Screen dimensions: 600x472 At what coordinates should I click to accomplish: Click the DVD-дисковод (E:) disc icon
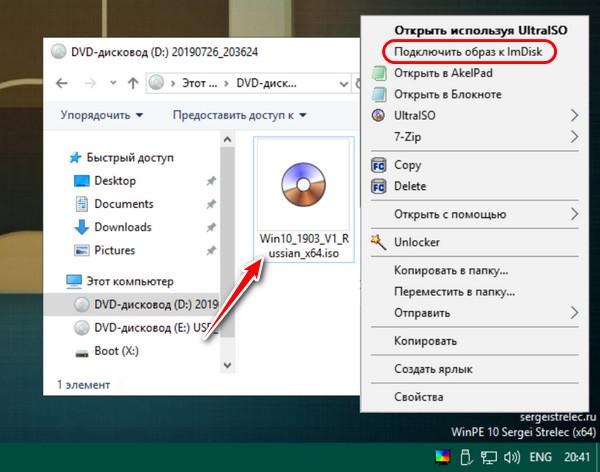tap(82, 328)
